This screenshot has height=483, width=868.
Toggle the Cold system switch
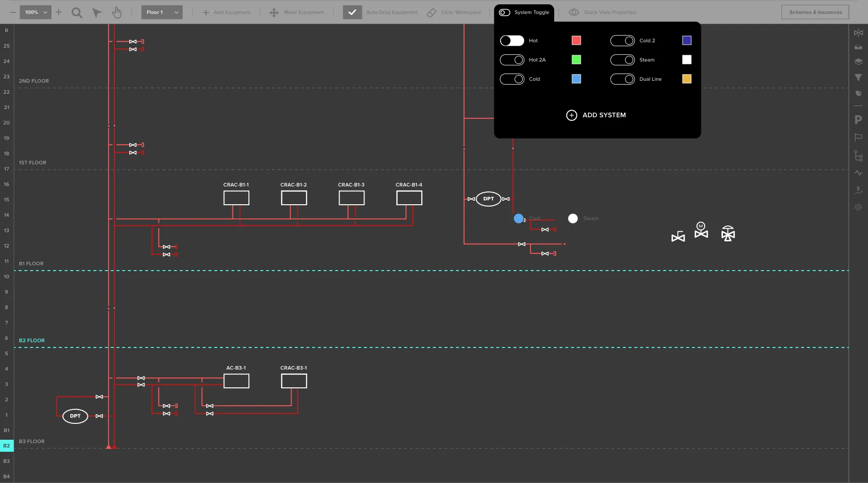click(512, 79)
